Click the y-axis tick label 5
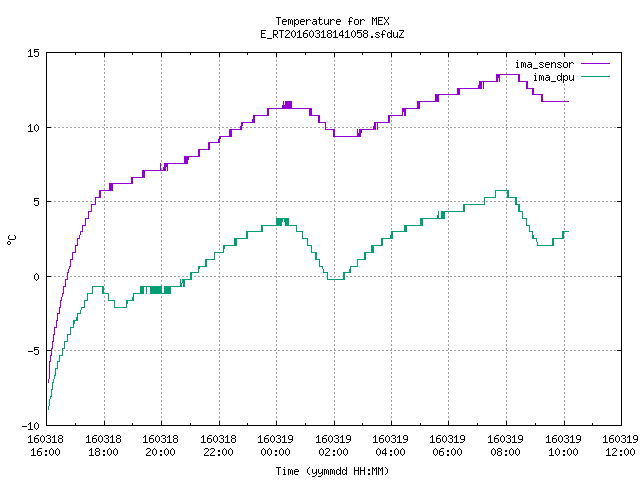 (36, 202)
